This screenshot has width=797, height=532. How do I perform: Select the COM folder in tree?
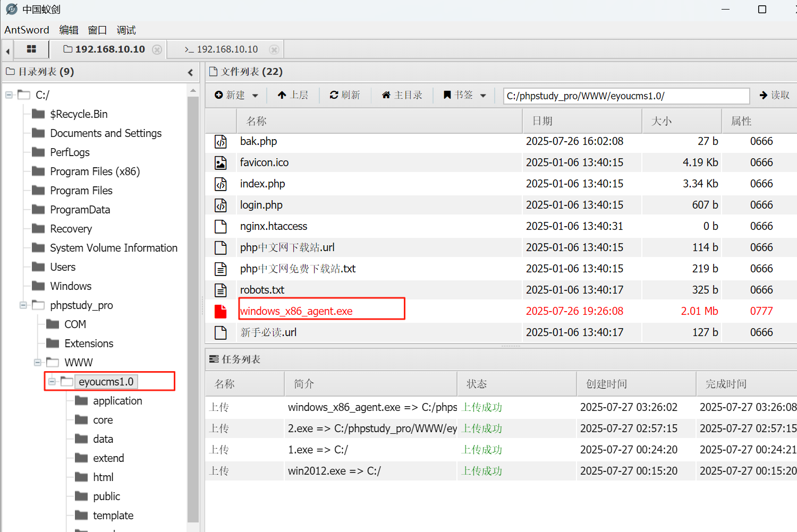click(x=75, y=324)
